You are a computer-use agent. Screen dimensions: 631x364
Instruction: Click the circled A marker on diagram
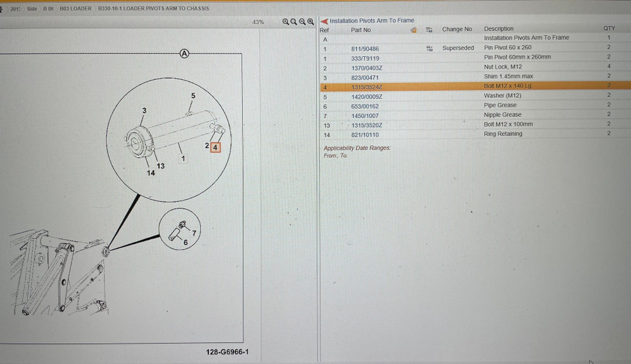coord(184,54)
